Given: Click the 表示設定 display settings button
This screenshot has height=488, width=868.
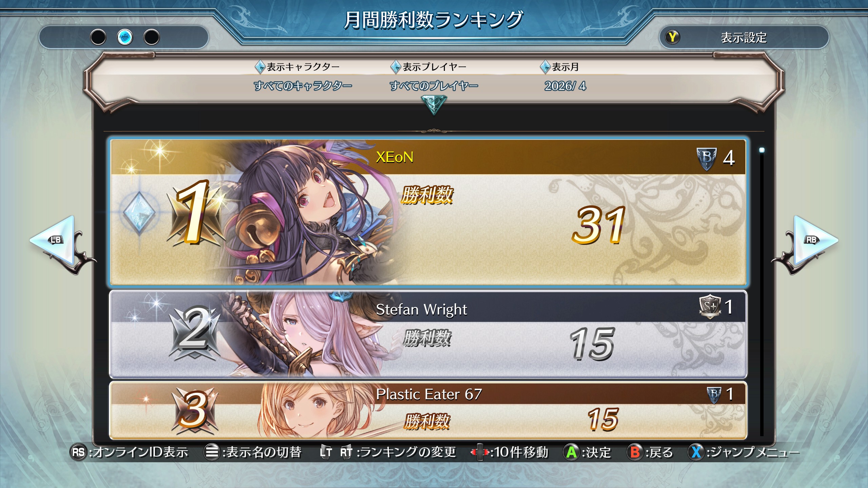Looking at the screenshot, I should click(x=744, y=37).
